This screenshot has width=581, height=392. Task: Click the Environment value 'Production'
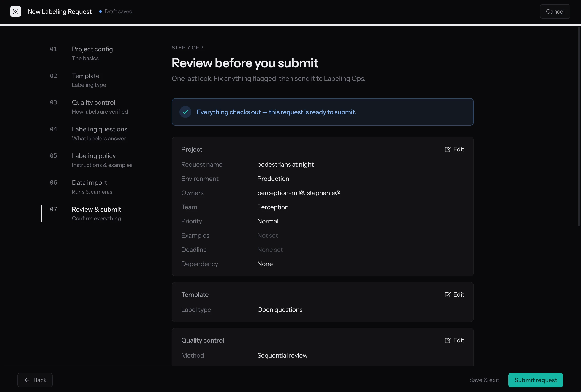pos(273,179)
